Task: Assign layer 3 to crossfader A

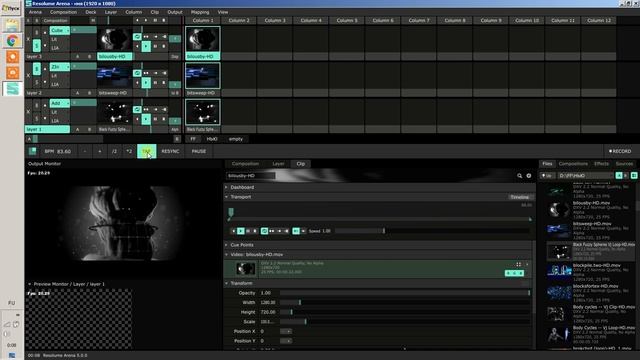Action: tap(77, 57)
